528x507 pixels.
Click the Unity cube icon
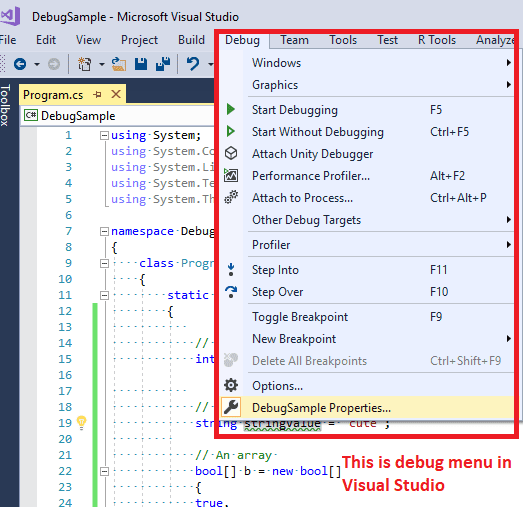(231, 153)
